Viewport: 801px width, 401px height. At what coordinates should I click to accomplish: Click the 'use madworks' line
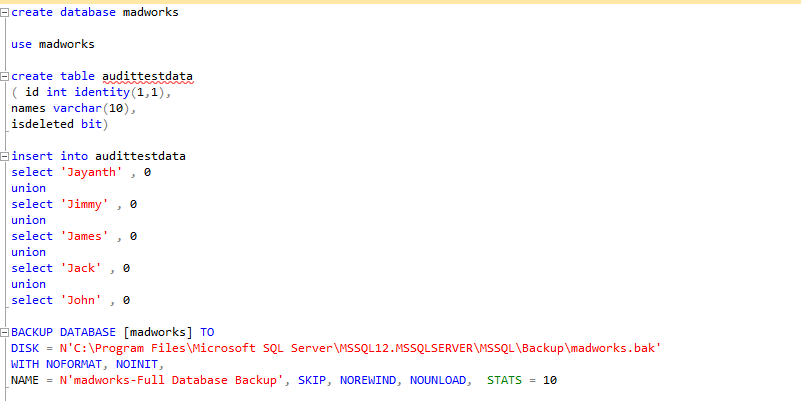[53, 44]
